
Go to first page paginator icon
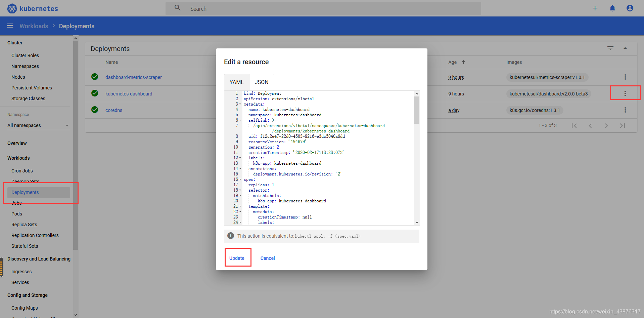pyautogui.click(x=574, y=126)
